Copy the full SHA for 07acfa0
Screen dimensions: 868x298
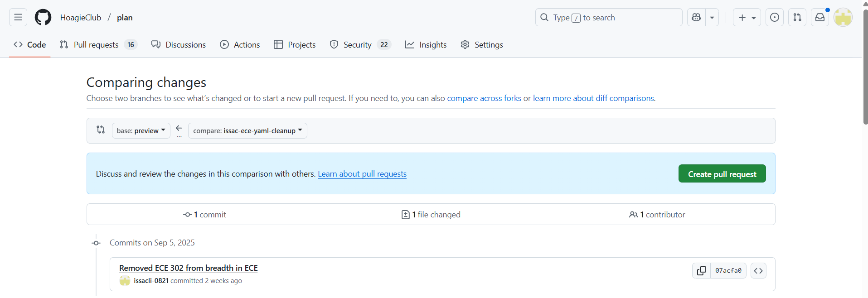[701, 270]
